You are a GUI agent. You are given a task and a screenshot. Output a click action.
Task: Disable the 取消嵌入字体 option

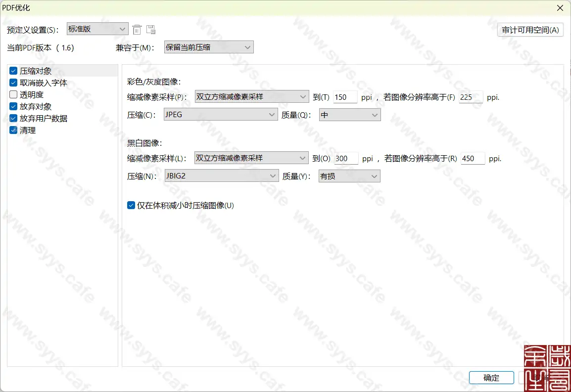pyautogui.click(x=13, y=82)
